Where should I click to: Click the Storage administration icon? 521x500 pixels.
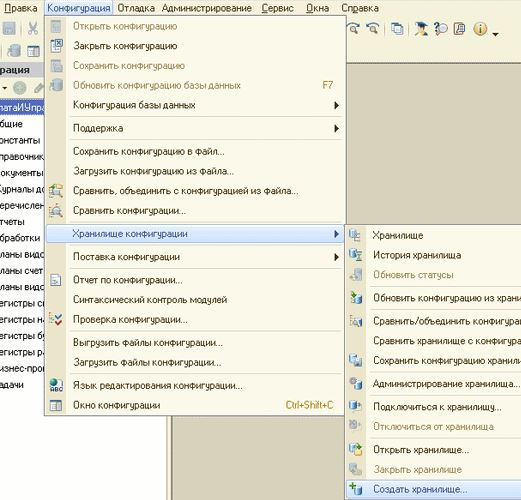click(355, 383)
